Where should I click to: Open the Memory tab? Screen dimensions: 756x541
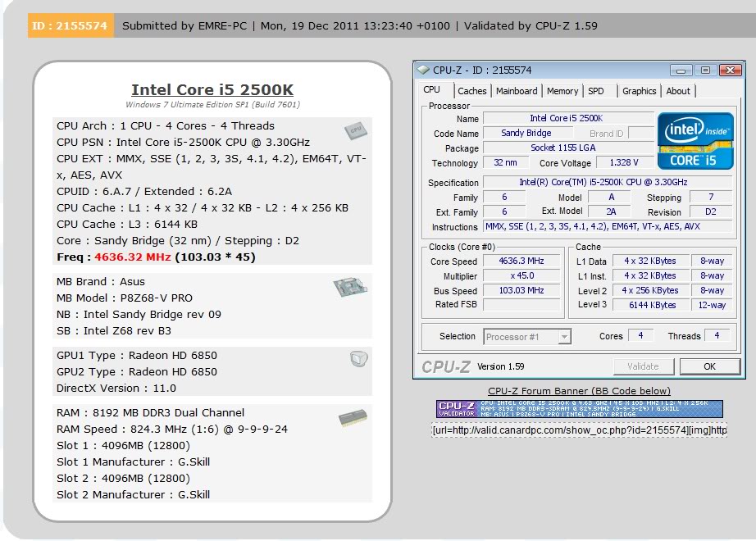pyautogui.click(x=562, y=91)
